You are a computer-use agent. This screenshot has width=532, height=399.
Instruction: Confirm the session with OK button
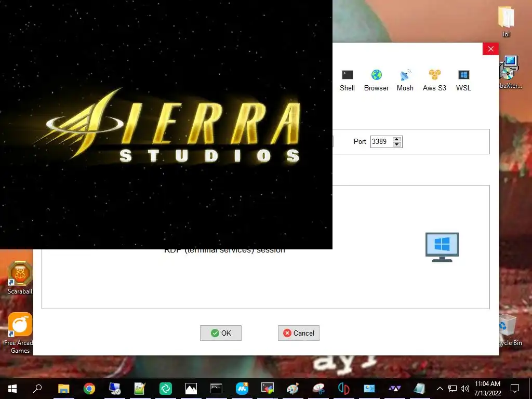tap(220, 333)
